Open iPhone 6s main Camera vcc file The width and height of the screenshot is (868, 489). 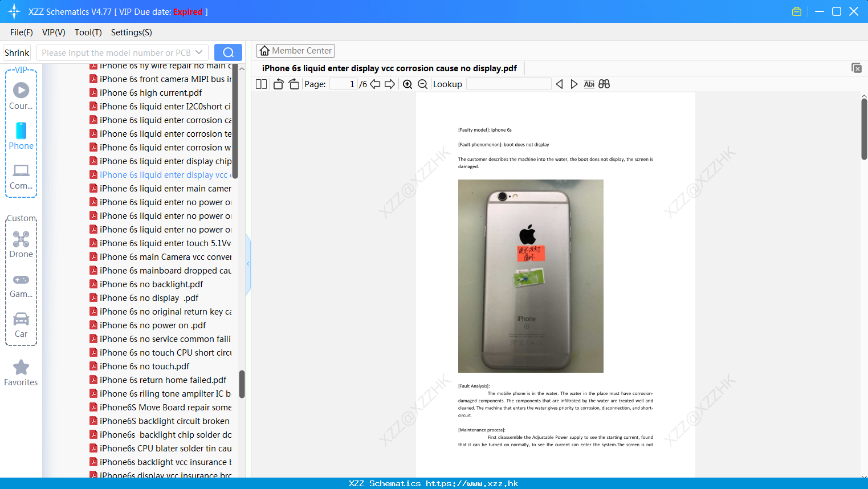tap(160, 257)
